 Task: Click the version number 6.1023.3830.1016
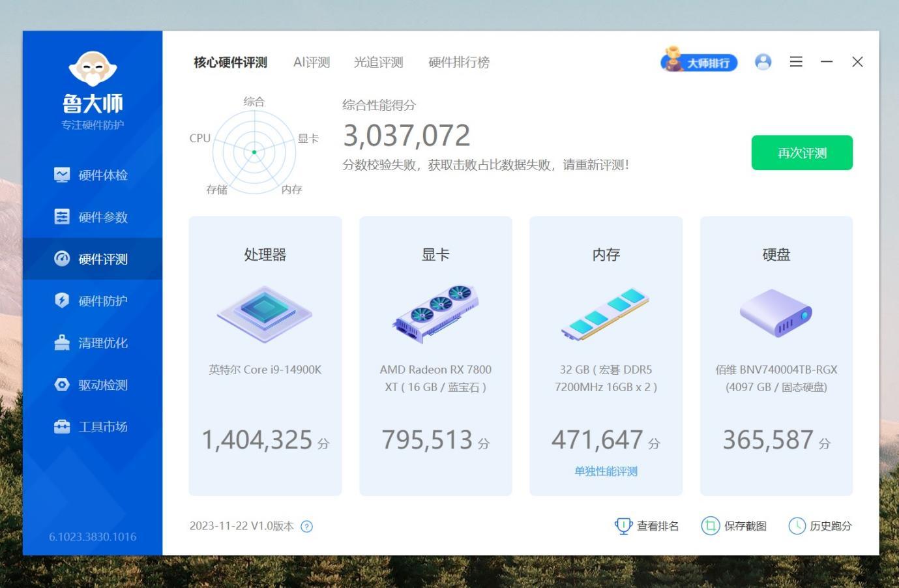tap(93, 537)
